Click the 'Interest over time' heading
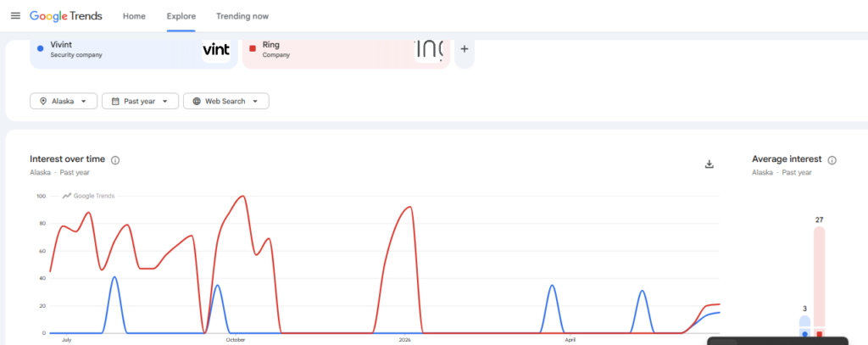This screenshot has height=345, width=868. 67,159
